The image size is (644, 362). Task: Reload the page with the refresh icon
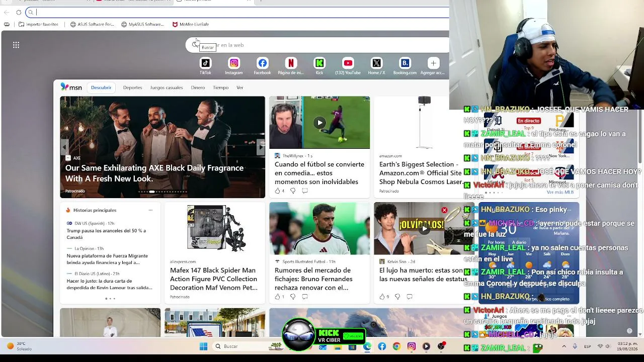(19, 12)
